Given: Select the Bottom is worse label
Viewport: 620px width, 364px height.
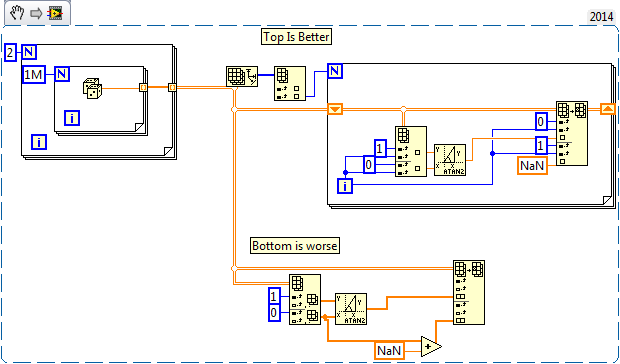Looking at the screenshot, I should coord(295,245).
